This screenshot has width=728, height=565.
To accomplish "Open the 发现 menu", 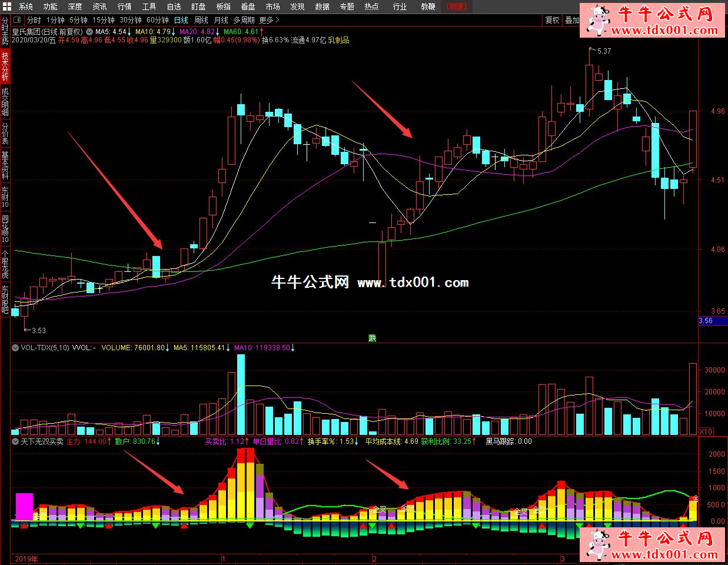I will [298, 6].
